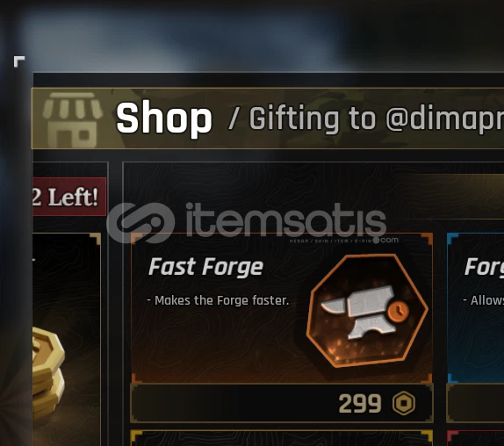Open the blue-bordered "Forg" card title
This screenshot has height=446, width=504.
click(x=484, y=268)
